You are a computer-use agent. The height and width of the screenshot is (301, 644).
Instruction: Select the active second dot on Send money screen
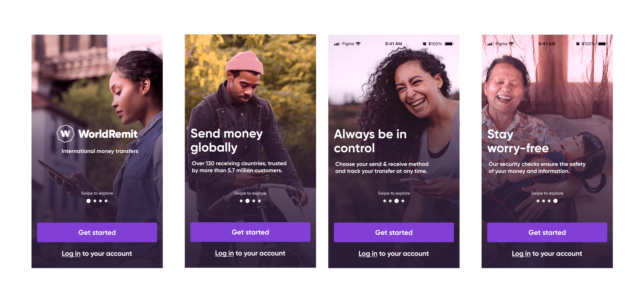247,201
